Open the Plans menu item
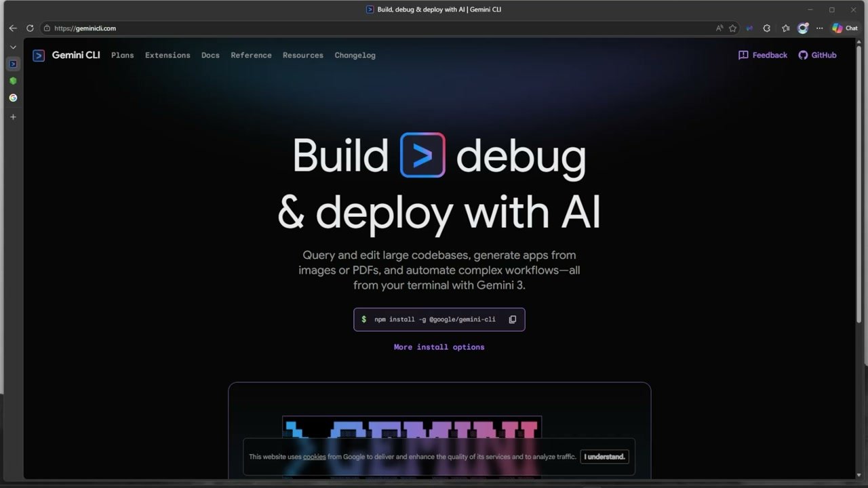Image resolution: width=868 pixels, height=488 pixels. click(x=123, y=56)
